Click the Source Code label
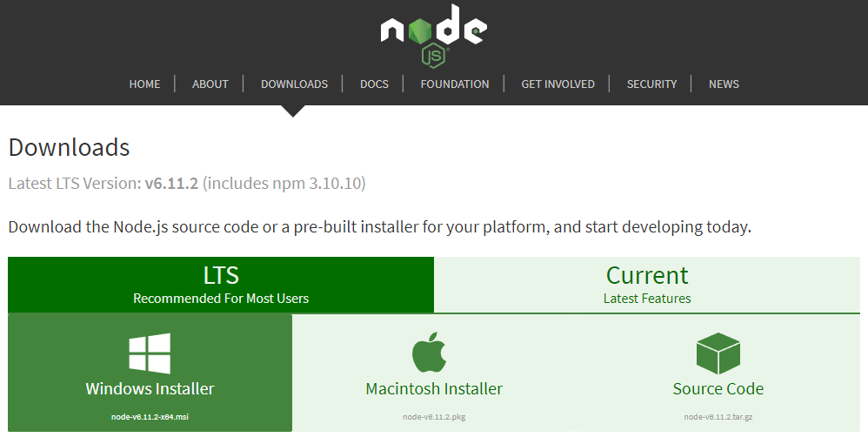Image resolution: width=868 pixels, height=444 pixels. click(718, 389)
